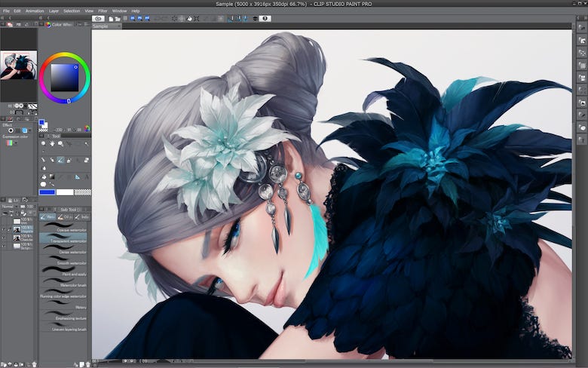Screen dimensions: 588x368
Task: Toggle visibility eye of second layer
Action: [4, 229]
